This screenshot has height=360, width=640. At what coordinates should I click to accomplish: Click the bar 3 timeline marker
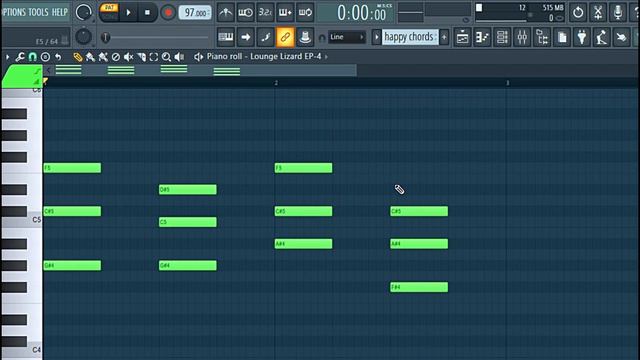pyautogui.click(x=507, y=83)
